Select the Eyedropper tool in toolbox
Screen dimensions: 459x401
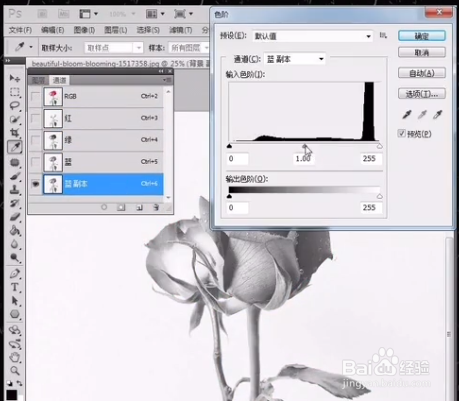[15, 147]
